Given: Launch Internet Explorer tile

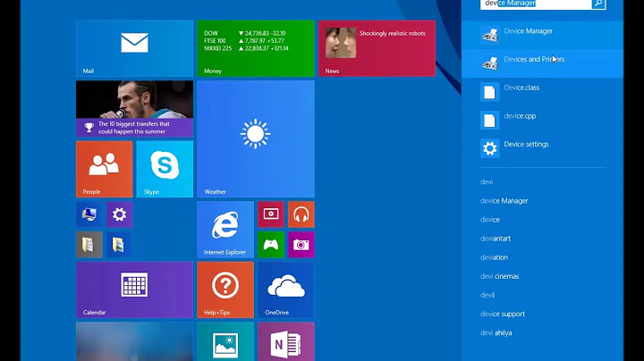Looking at the screenshot, I should (x=225, y=230).
